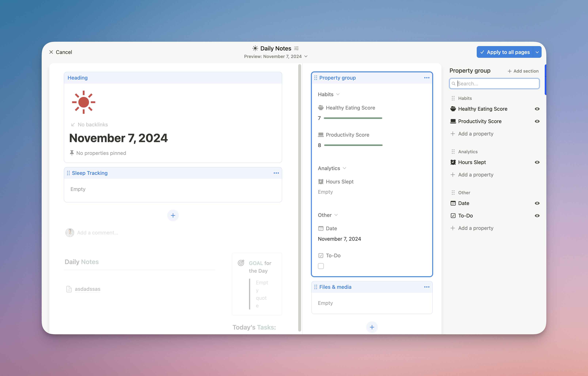Screen dimensions: 588x376
Task: Click the page icon next to asdadssas
Action: tap(69, 289)
